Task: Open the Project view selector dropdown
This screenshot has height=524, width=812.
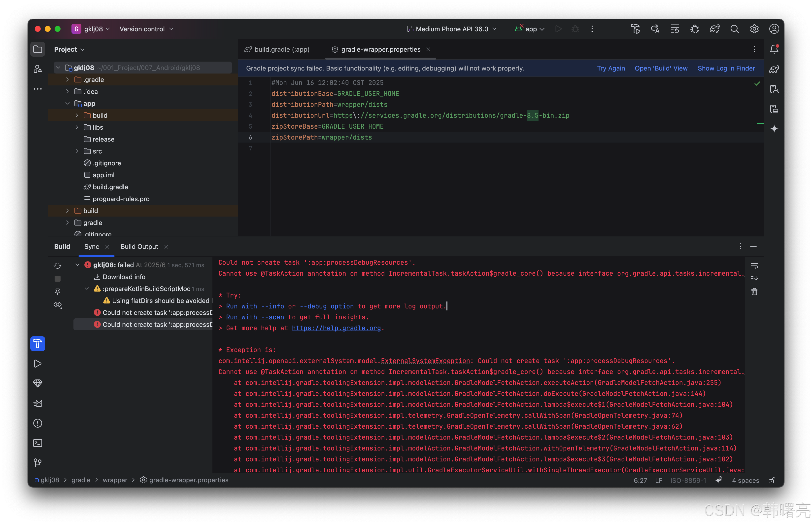Action: coord(69,49)
